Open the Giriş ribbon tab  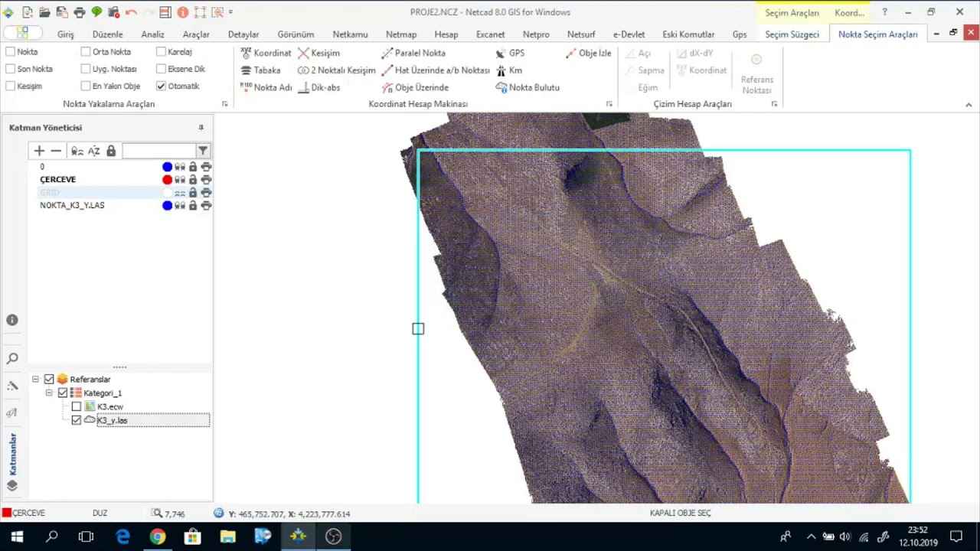tap(66, 34)
